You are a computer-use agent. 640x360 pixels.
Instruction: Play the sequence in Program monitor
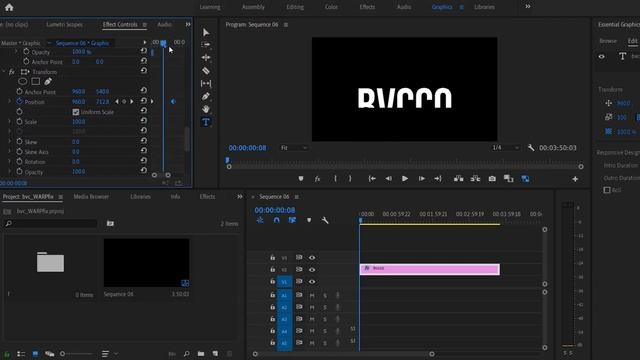(404, 179)
